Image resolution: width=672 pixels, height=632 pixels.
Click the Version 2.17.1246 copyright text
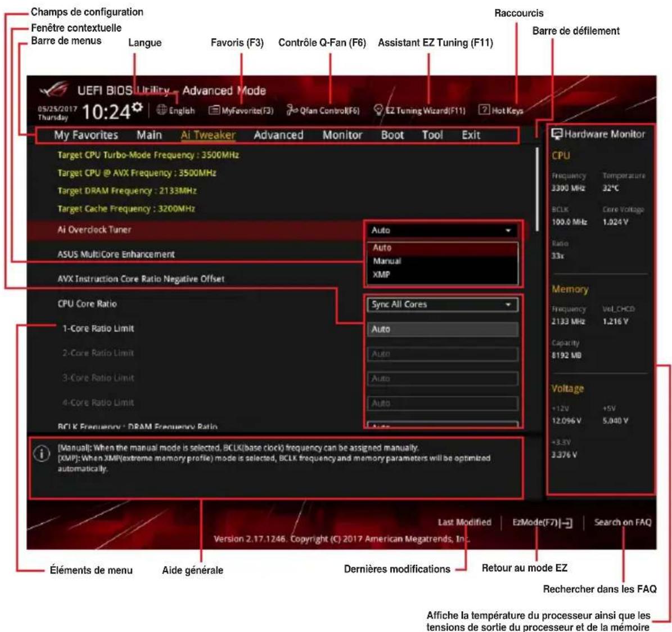pos(341,539)
